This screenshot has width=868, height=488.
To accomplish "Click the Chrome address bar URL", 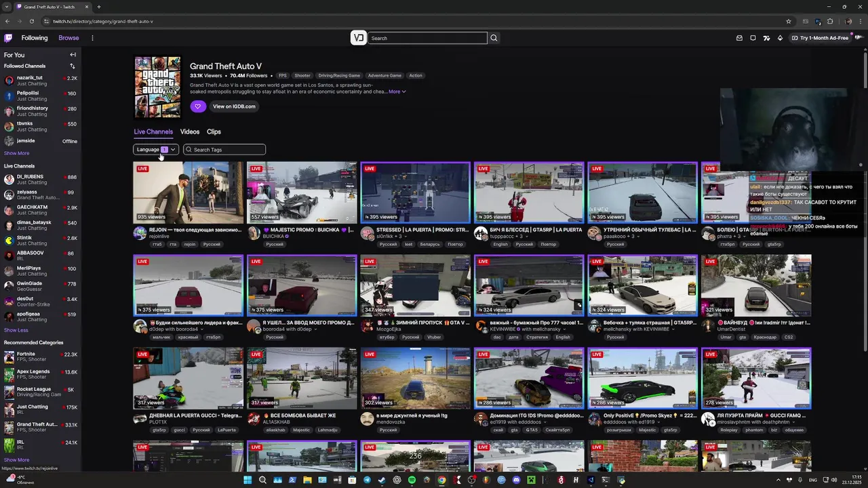I will (x=102, y=21).
